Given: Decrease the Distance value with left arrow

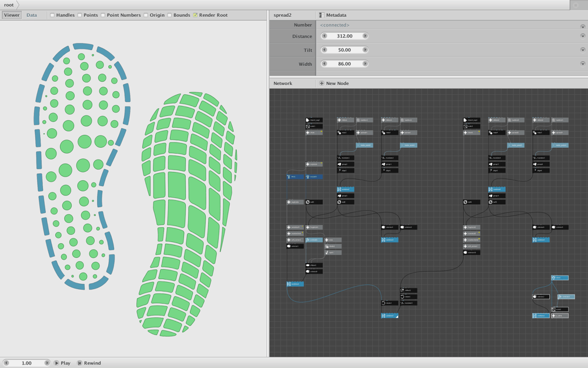Looking at the screenshot, I should (325, 36).
